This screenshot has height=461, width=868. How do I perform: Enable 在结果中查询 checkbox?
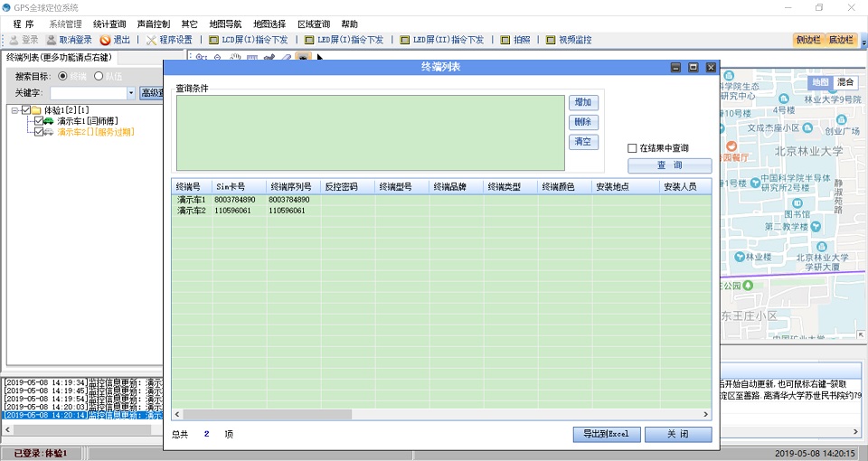(x=633, y=148)
